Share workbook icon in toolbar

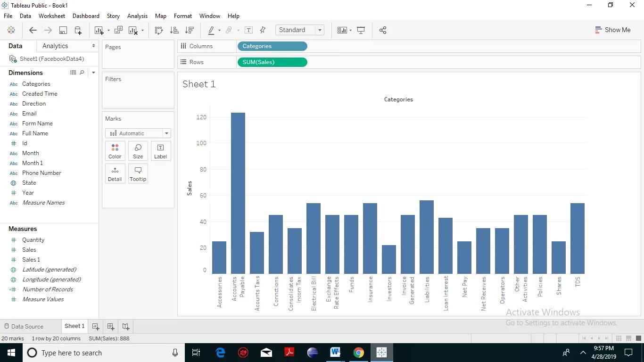pyautogui.click(x=383, y=30)
